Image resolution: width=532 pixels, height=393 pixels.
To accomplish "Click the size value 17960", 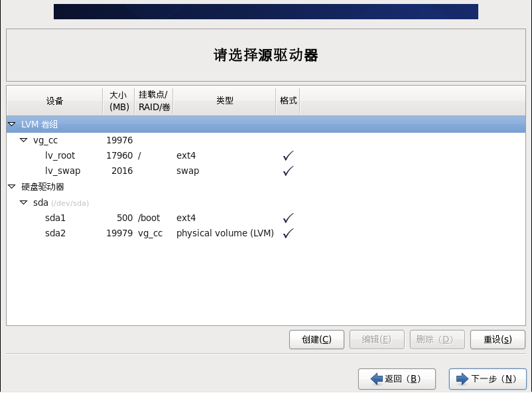I will click(119, 155).
